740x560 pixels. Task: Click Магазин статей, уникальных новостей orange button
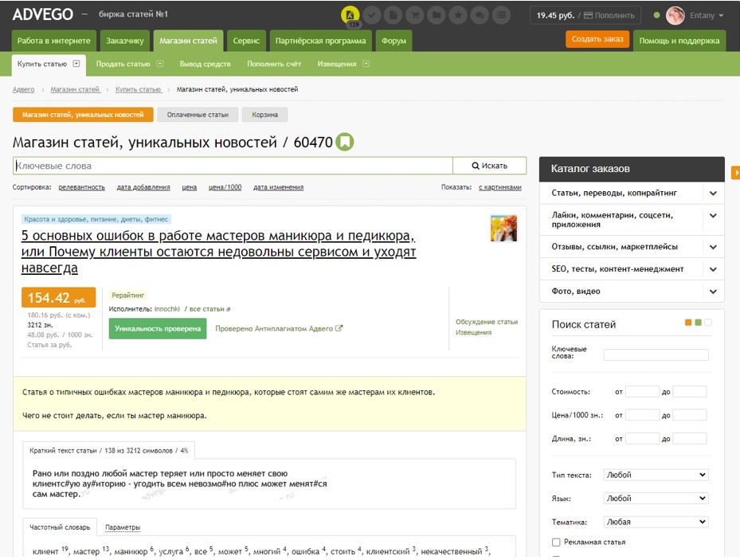tap(83, 115)
